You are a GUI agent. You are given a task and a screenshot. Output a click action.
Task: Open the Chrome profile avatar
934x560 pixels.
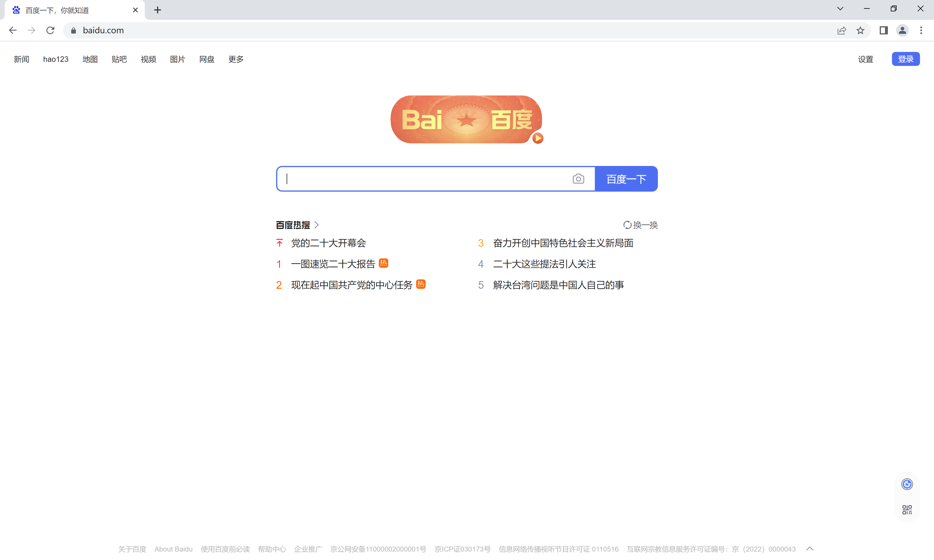(x=903, y=30)
